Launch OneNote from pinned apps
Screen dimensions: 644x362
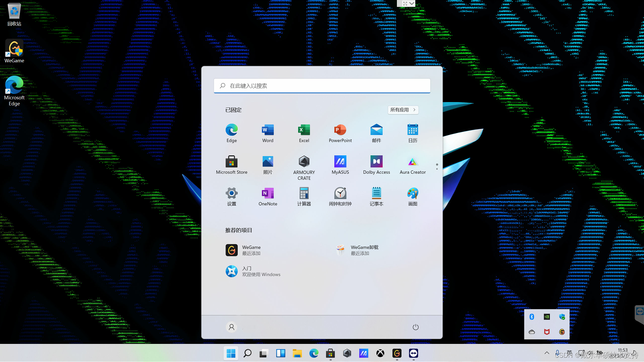pyautogui.click(x=268, y=197)
